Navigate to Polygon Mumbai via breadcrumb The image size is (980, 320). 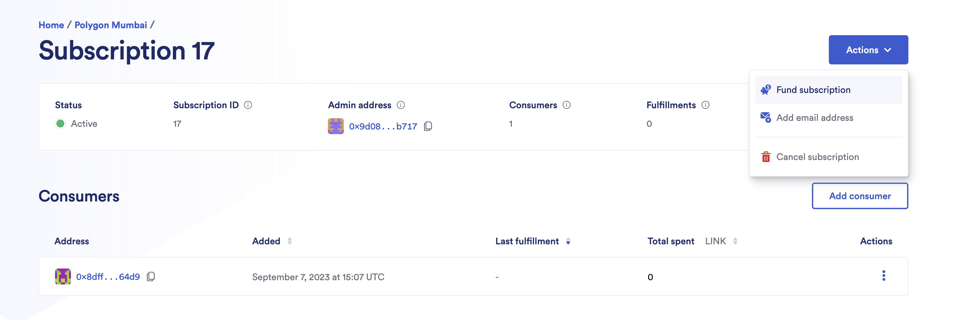111,25
